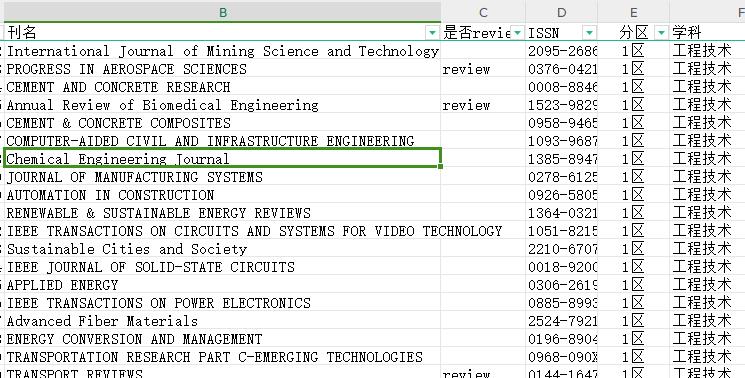Select column E header
745x378 pixels.
[x=633, y=12]
